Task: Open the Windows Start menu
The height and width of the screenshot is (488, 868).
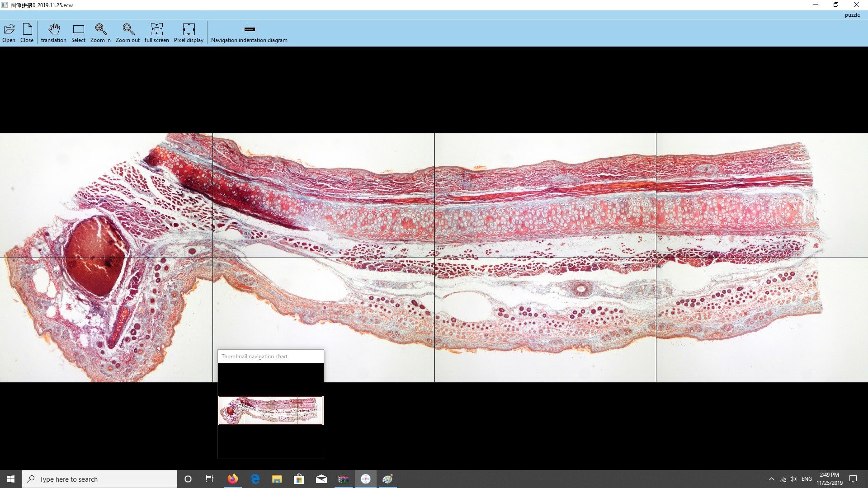Action: pos(11,479)
